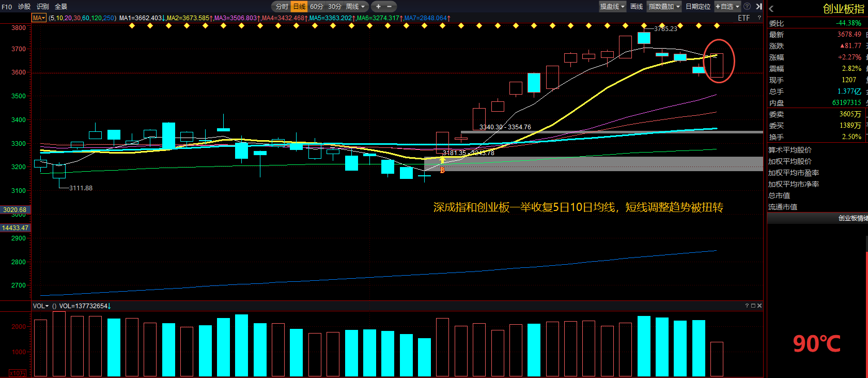Go back using the arrow beside 创业板指
The width and height of the screenshot is (868, 378).
tap(771, 9)
